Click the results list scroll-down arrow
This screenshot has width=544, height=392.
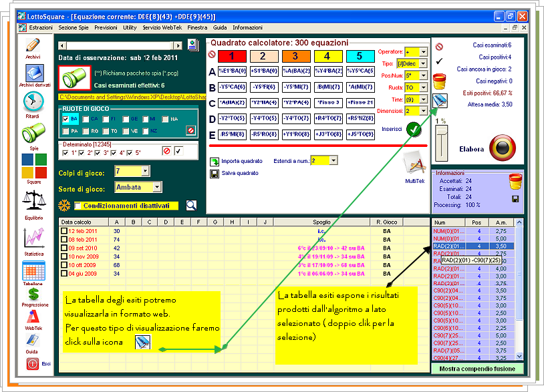[519, 357]
